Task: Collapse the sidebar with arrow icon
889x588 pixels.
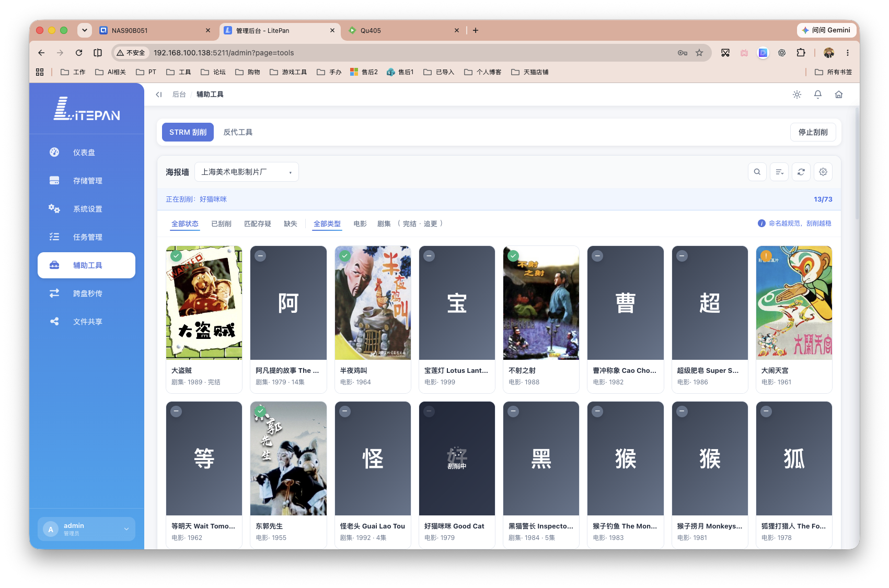Action: (159, 95)
